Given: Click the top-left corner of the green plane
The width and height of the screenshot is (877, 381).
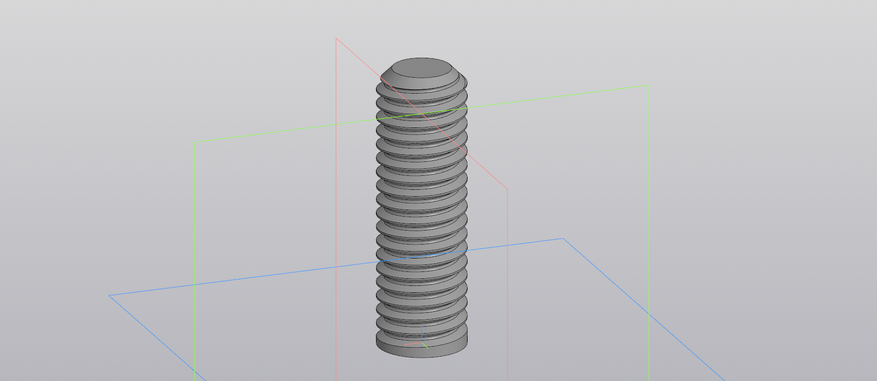Looking at the screenshot, I should [195, 142].
